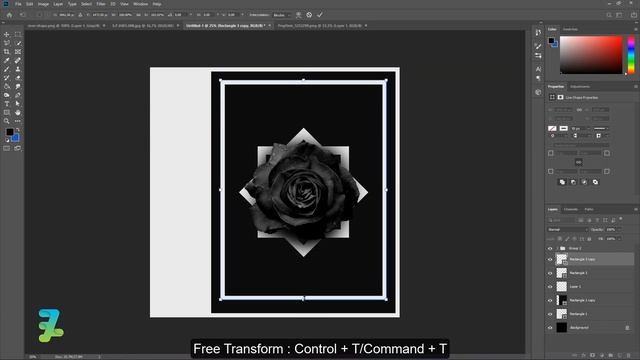Pick a color in the Color panel field
Screen dimensions: 640x360
point(591,55)
